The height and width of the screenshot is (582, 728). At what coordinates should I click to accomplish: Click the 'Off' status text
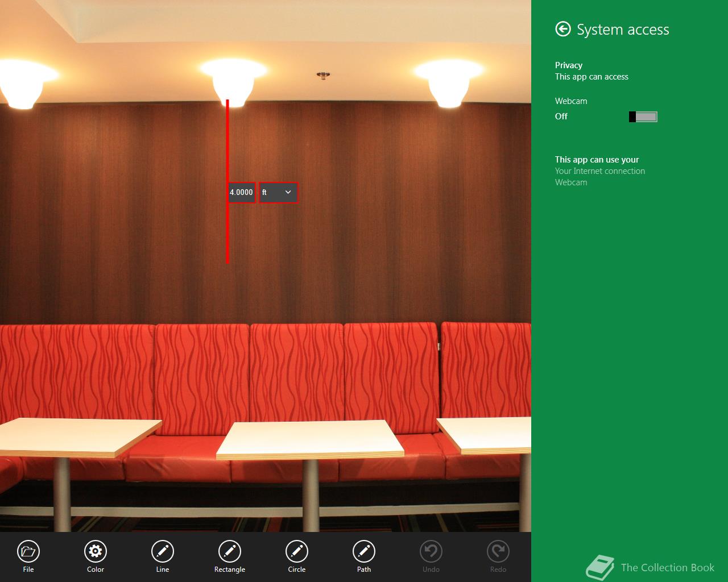561,117
